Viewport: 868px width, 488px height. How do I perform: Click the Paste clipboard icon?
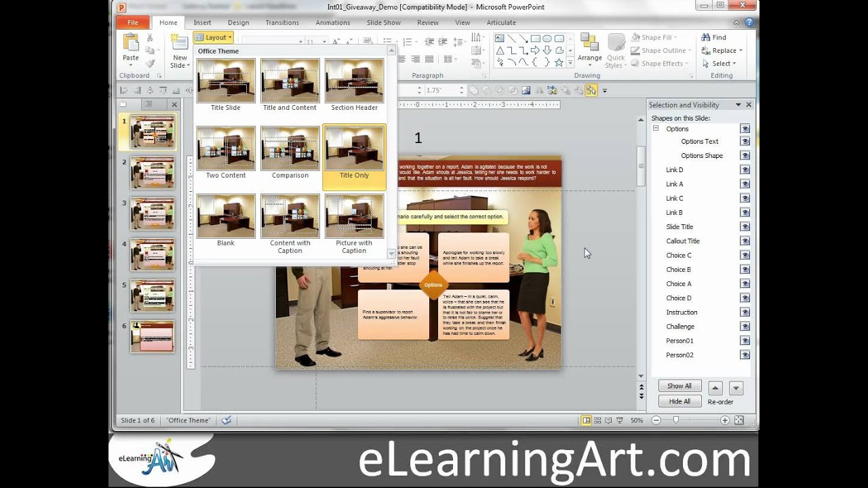click(130, 43)
